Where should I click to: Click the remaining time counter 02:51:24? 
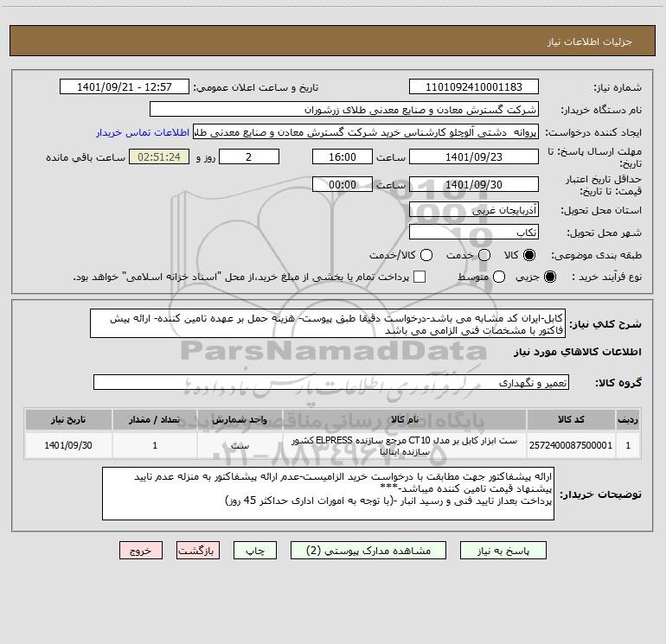pos(159,157)
